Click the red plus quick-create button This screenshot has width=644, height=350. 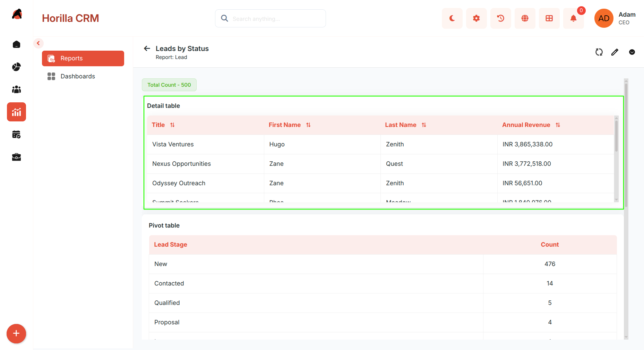click(16, 334)
